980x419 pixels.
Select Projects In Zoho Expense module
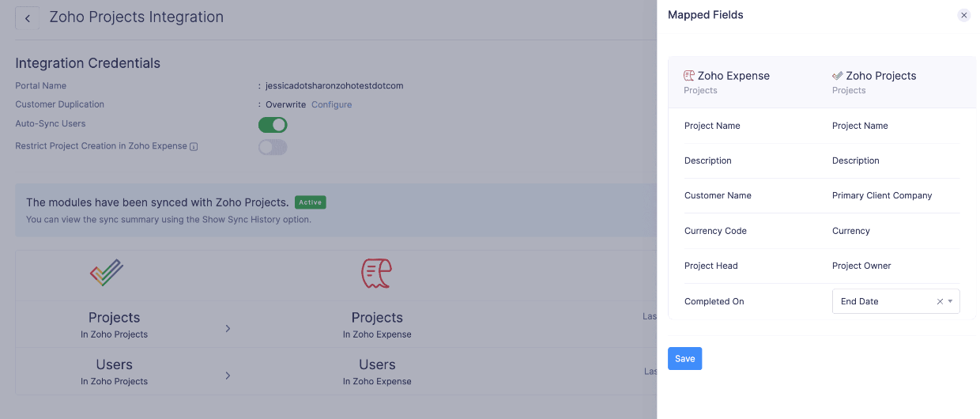(377, 324)
